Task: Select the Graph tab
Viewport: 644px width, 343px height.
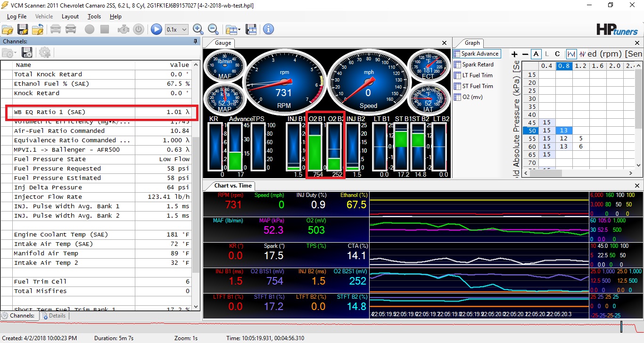Action: point(472,43)
